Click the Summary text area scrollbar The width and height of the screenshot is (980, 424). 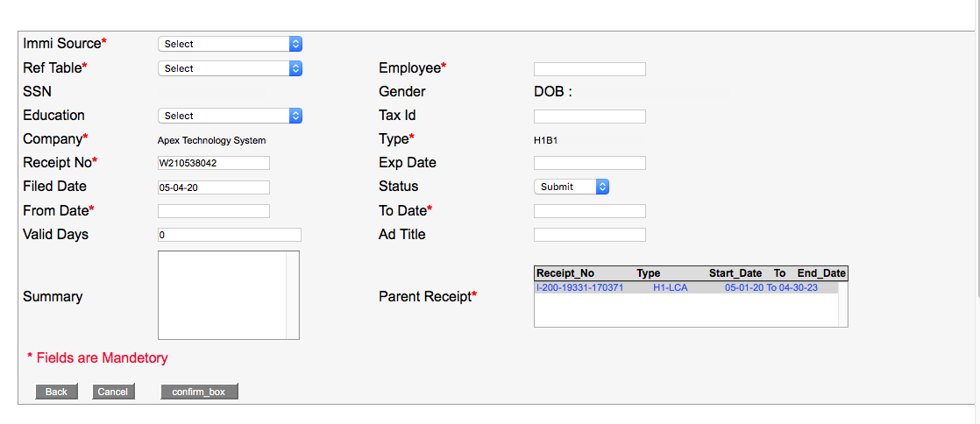[292, 295]
